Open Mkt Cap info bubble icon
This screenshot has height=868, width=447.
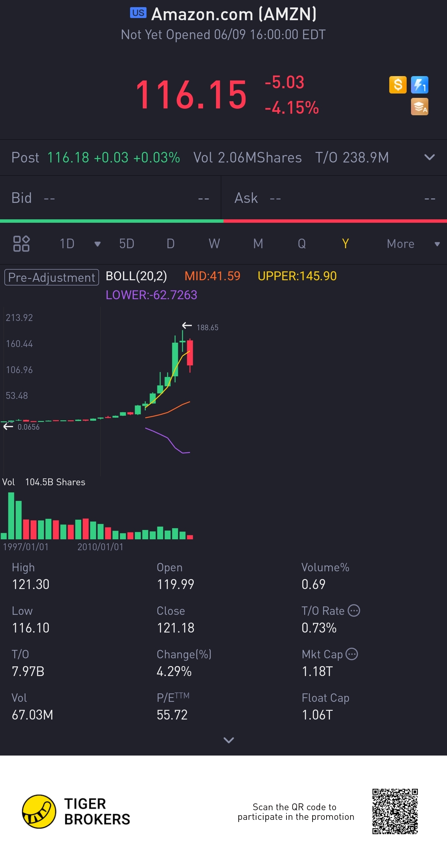(x=352, y=654)
